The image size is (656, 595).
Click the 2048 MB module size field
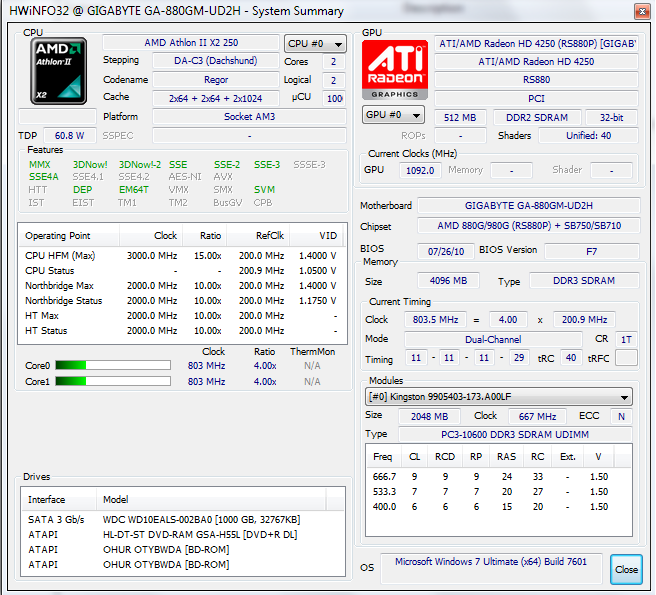point(429,416)
